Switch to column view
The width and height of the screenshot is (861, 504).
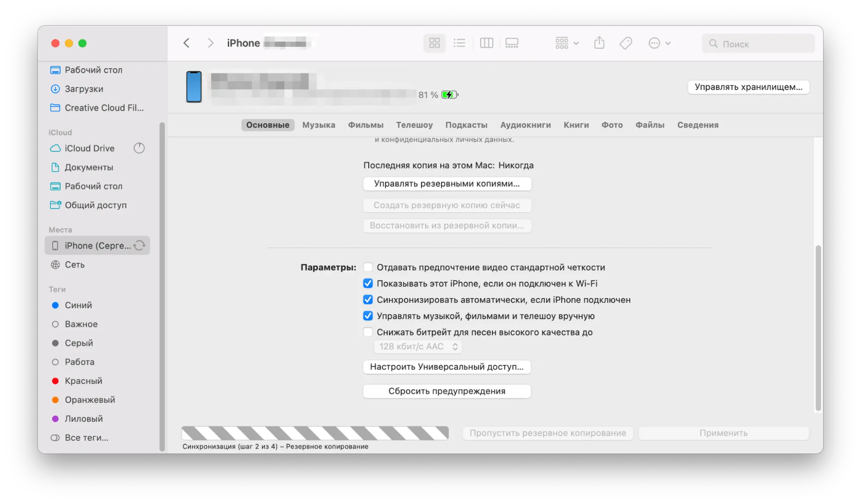click(x=486, y=43)
